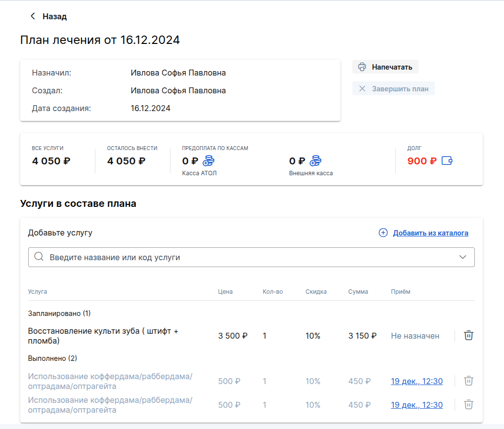Click Касса АТОЛ label

click(x=199, y=173)
